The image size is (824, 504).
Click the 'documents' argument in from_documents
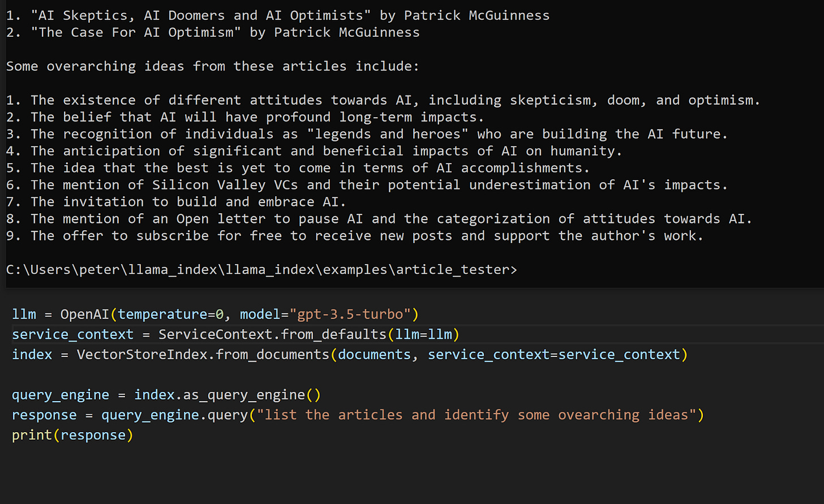point(374,355)
